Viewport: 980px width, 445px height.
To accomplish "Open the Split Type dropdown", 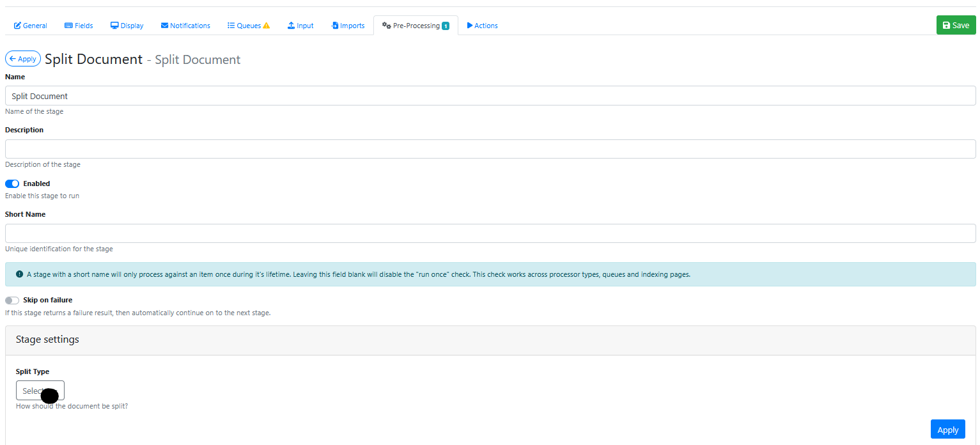I will click(40, 391).
